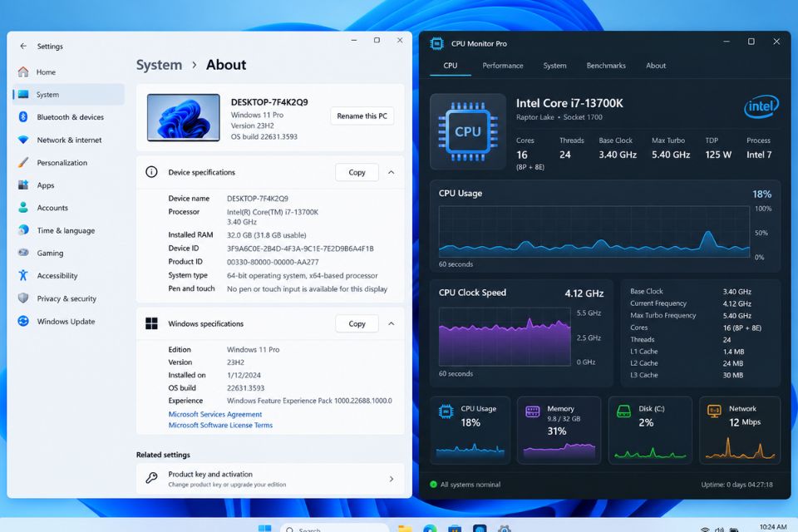
Task: Open Personalization settings
Action: coord(68,163)
